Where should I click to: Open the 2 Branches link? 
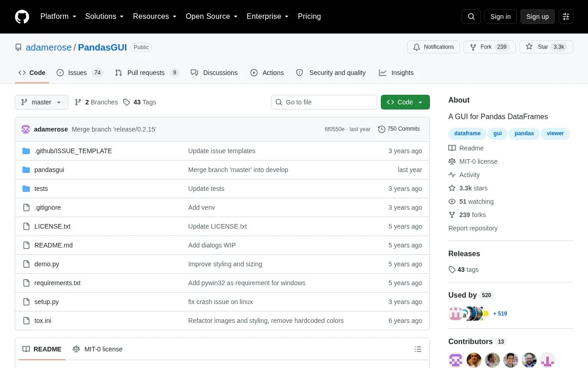[x=96, y=102]
